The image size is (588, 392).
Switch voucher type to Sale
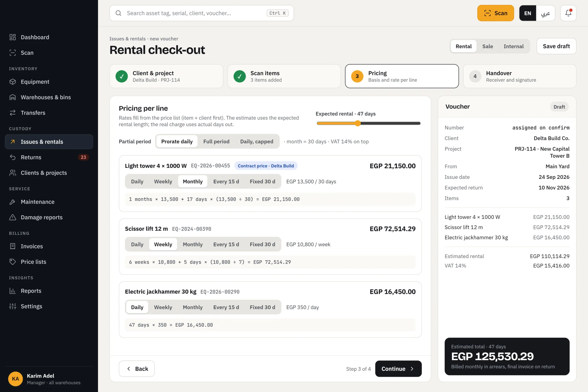(x=488, y=46)
